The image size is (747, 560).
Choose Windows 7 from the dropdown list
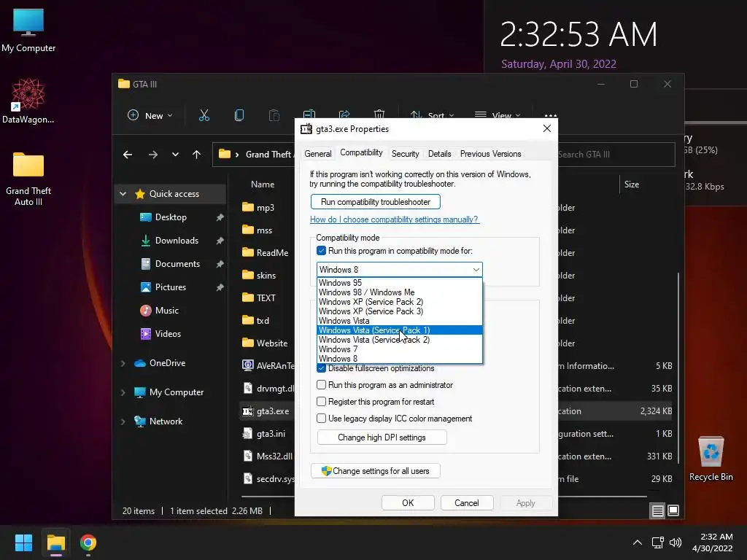[x=399, y=349]
